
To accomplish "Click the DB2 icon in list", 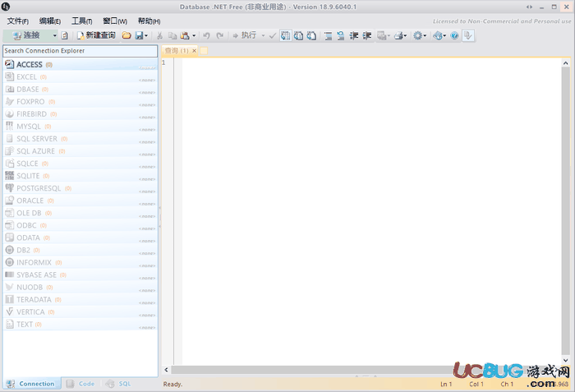I will tap(10, 250).
